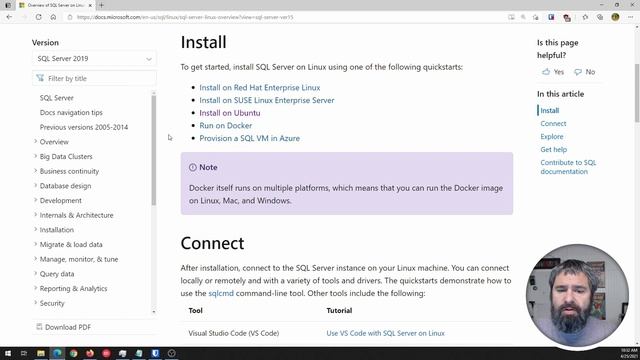Open Install on SUSE Linux Enterprise Server link
640x360 pixels.
pos(267,100)
